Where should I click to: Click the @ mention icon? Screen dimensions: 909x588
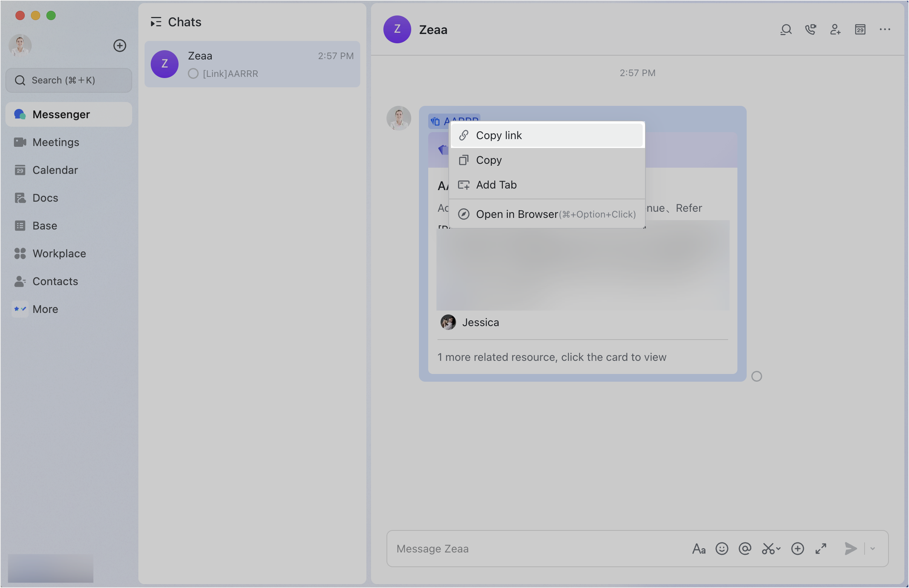[x=745, y=549]
